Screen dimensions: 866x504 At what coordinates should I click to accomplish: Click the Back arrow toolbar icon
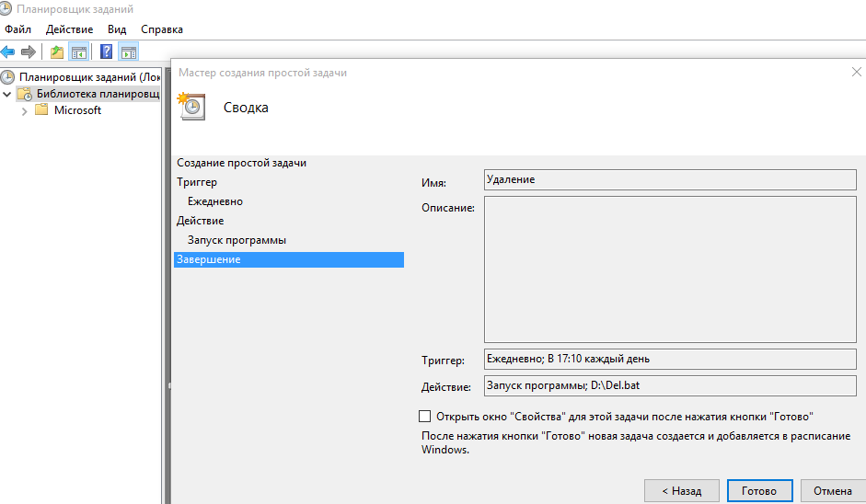pyautogui.click(x=7, y=52)
